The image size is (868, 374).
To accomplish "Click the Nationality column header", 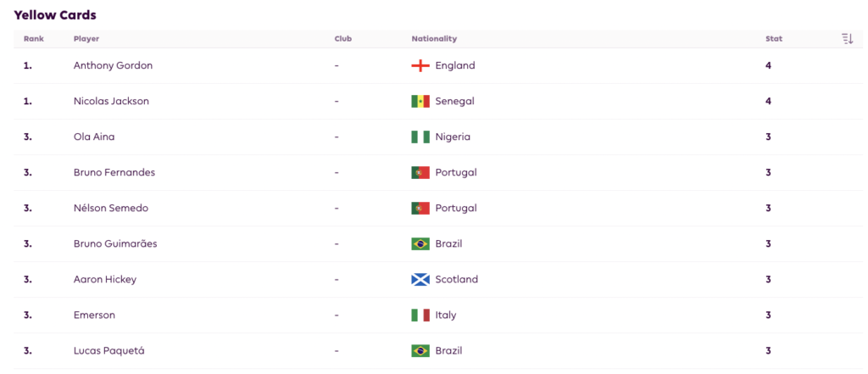I will 434,39.
